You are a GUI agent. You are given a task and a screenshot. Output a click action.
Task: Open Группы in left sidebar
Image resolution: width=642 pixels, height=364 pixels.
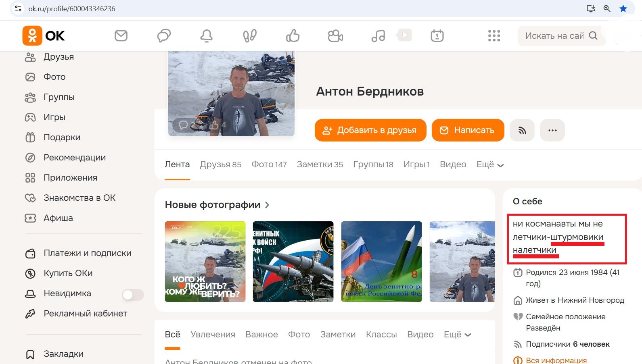(59, 97)
